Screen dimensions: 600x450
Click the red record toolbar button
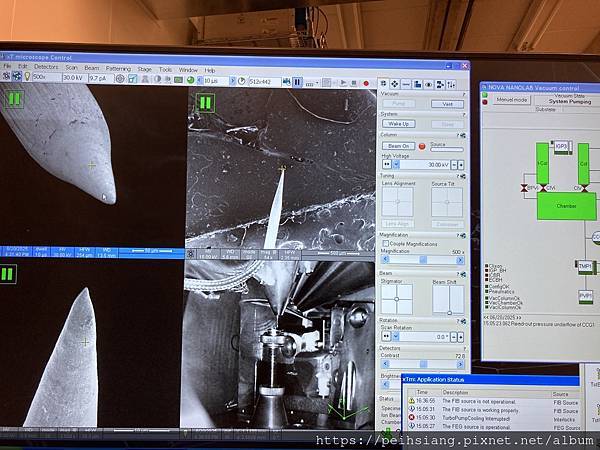coord(366,83)
